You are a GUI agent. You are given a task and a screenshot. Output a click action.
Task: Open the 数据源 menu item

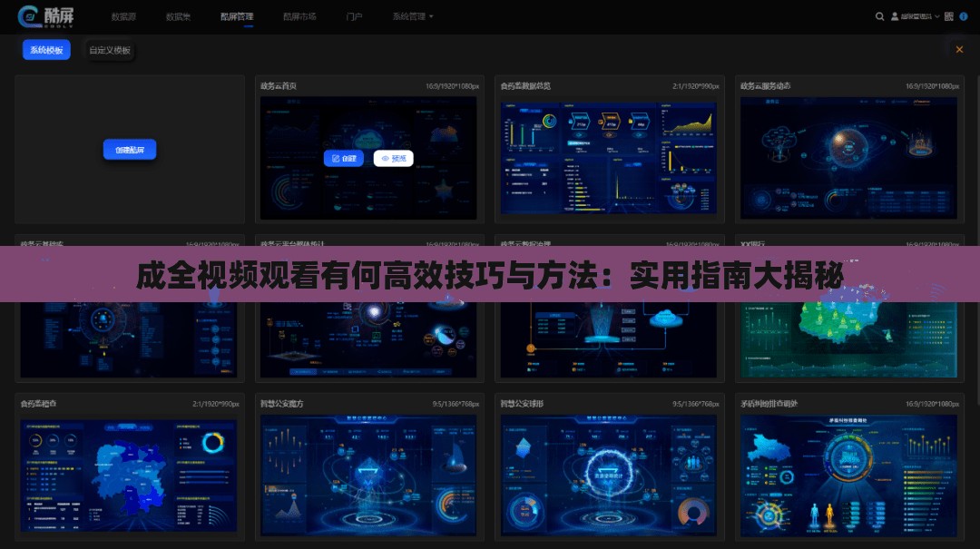point(123,16)
